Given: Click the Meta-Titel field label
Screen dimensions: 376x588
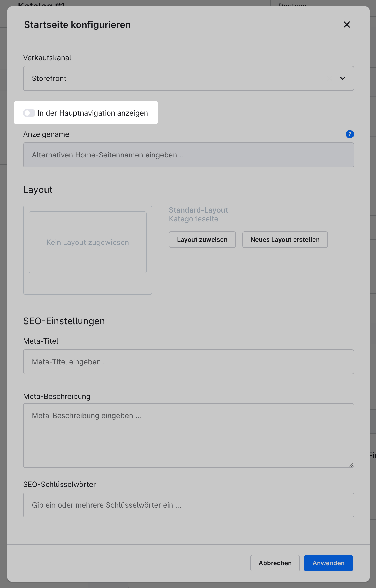Looking at the screenshot, I should 41,341.
